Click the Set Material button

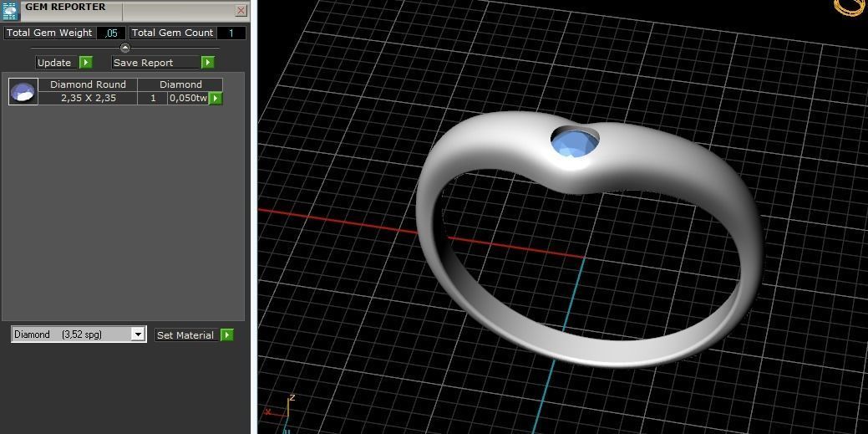click(x=186, y=334)
